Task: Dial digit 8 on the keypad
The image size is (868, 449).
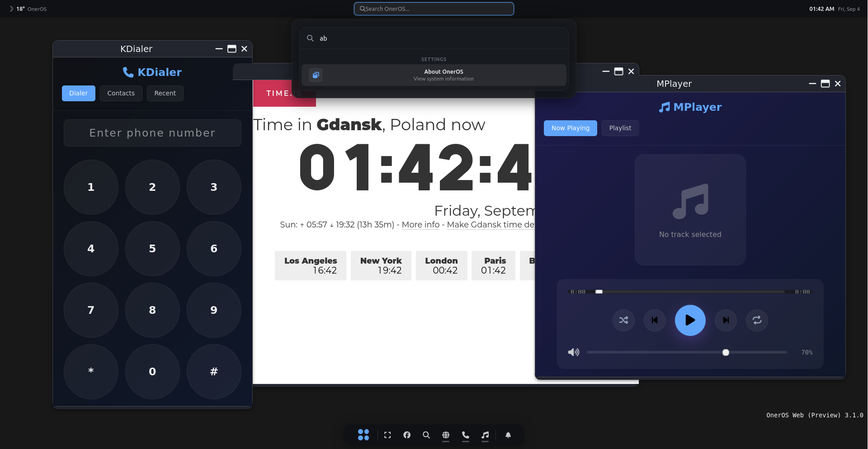Action: coord(152,310)
